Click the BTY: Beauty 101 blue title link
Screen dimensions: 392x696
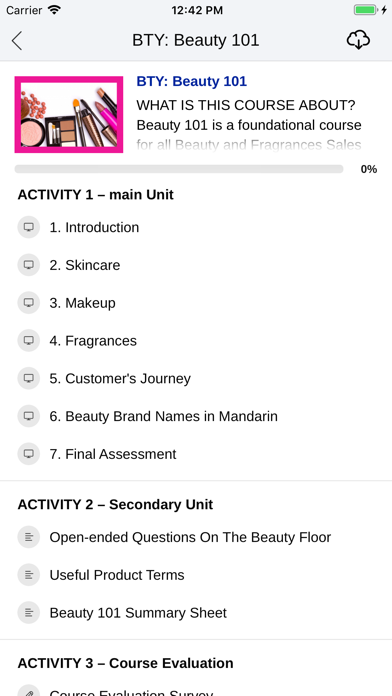point(191,81)
